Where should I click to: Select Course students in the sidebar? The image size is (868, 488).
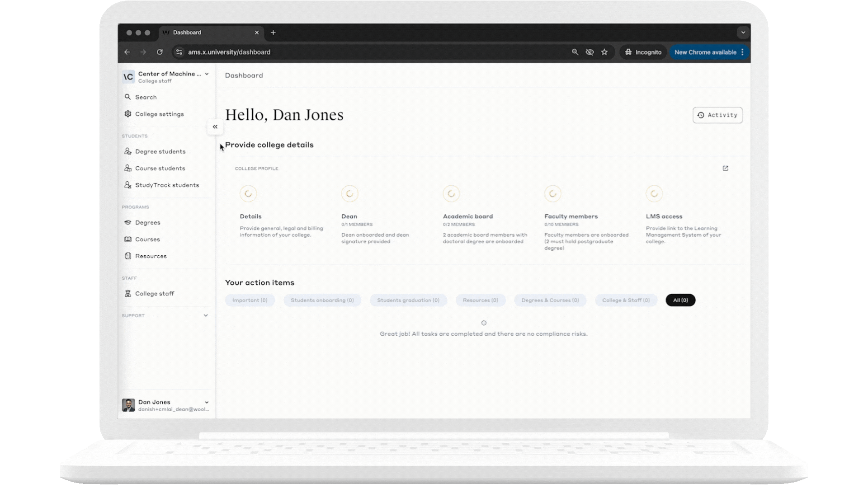(x=160, y=168)
